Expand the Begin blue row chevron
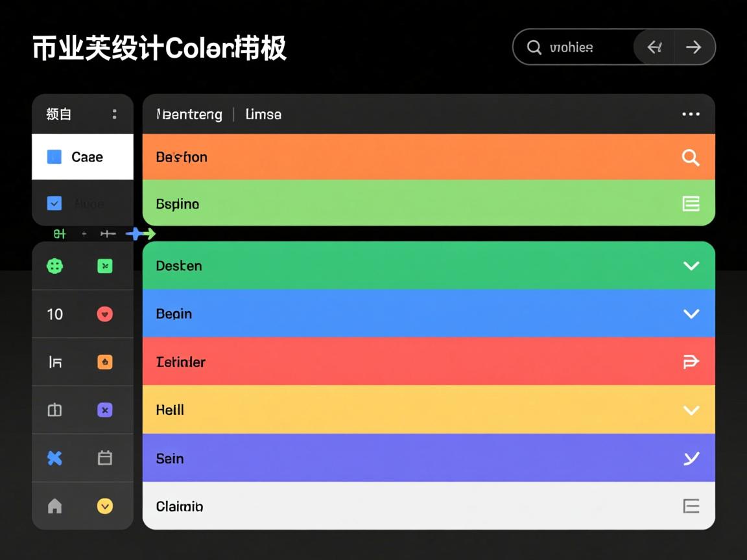This screenshot has width=747, height=560. click(691, 314)
